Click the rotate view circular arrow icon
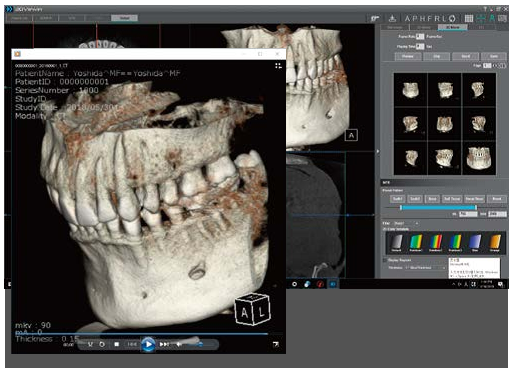The height and width of the screenshot is (371, 512). coord(452,18)
